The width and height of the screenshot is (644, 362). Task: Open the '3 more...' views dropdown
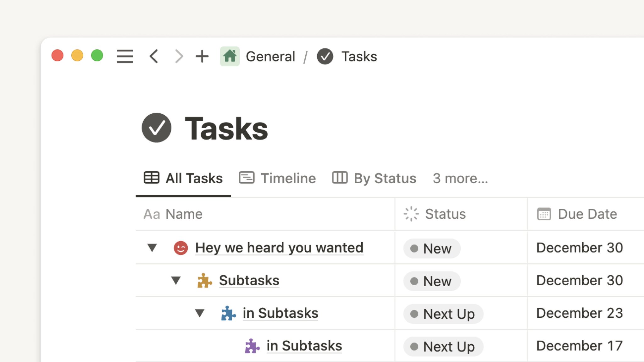460,178
